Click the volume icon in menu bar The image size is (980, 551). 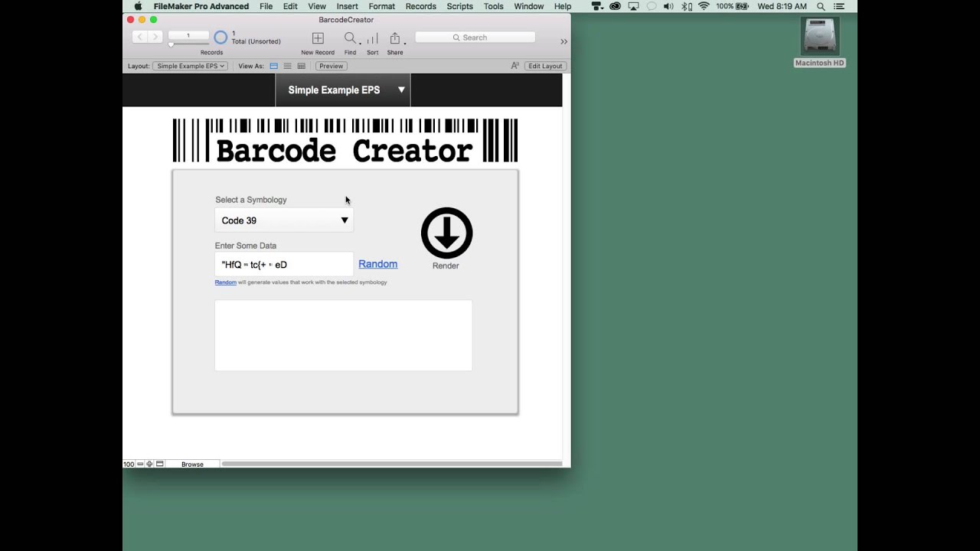tap(668, 6)
